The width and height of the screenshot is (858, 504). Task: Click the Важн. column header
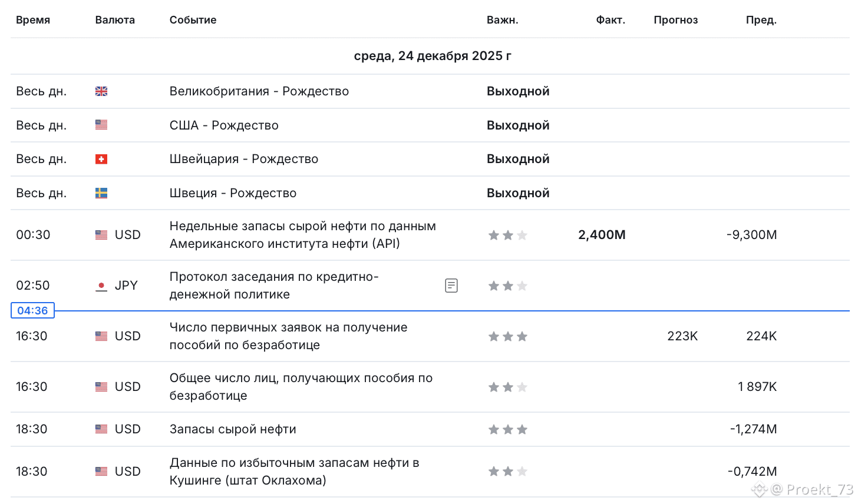pos(503,20)
